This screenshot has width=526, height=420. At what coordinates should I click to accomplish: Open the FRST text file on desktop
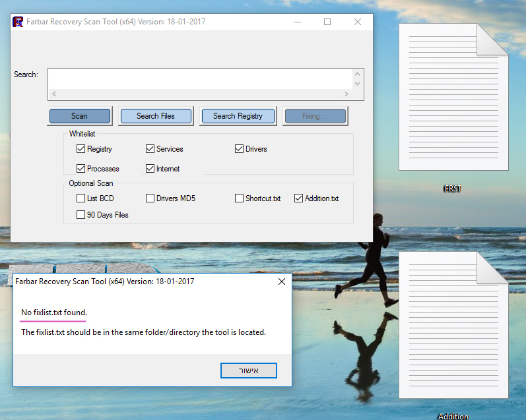[453, 97]
